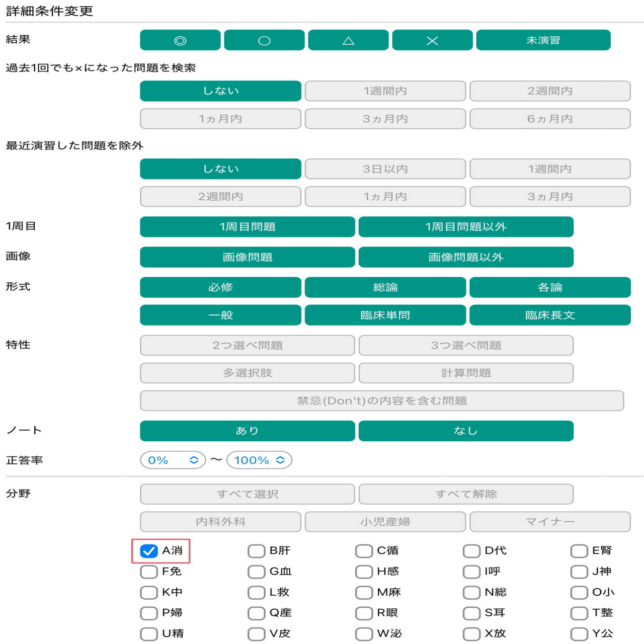Select the ◎ result filter button
This screenshot has width=644, height=644.
[x=180, y=40]
